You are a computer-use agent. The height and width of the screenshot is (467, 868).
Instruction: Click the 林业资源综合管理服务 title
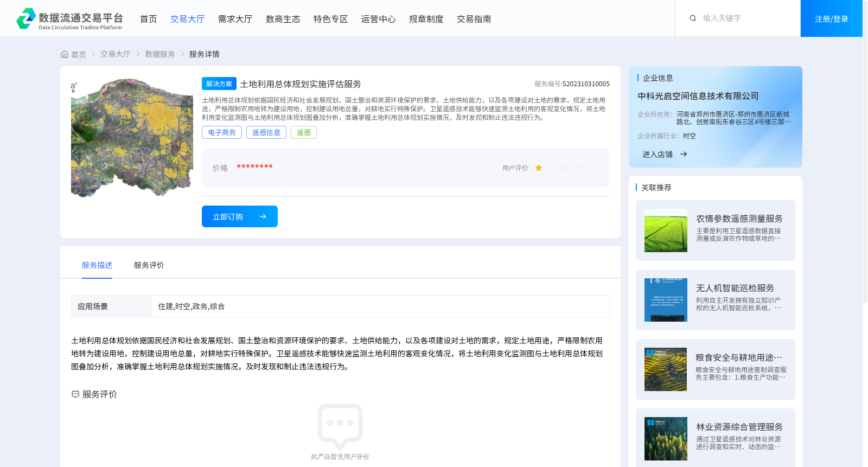click(x=739, y=427)
